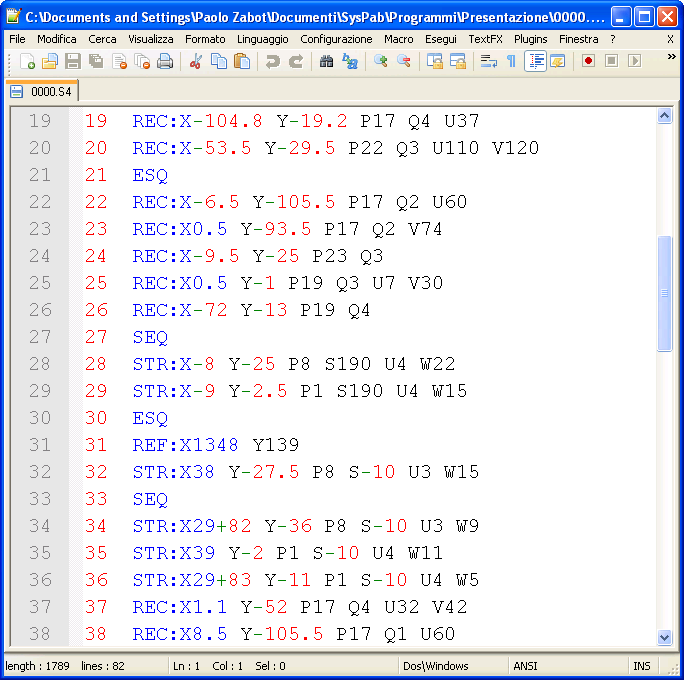Click the Save All icon
This screenshot has width=684, height=680.
[x=96, y=61]
